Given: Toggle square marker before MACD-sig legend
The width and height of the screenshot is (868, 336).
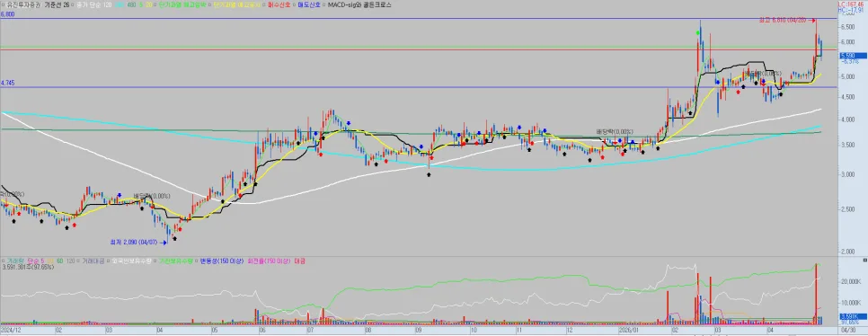Looking at the screenshot, I should (323, 4).
